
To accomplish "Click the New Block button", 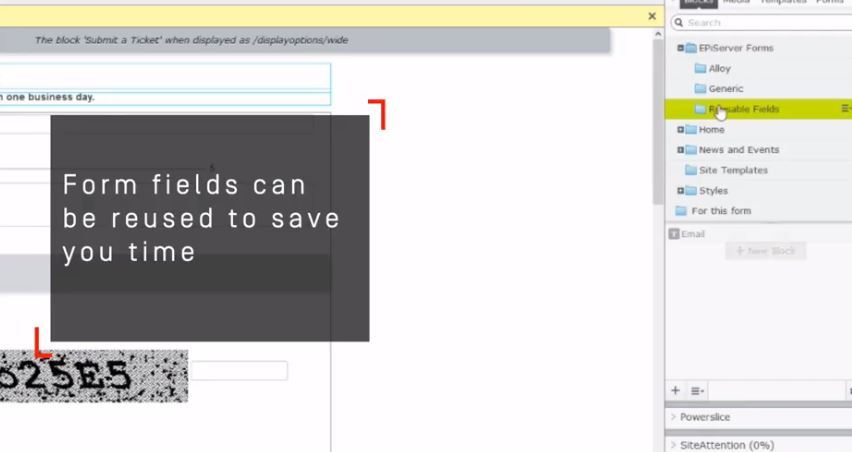I will point(765,251).
